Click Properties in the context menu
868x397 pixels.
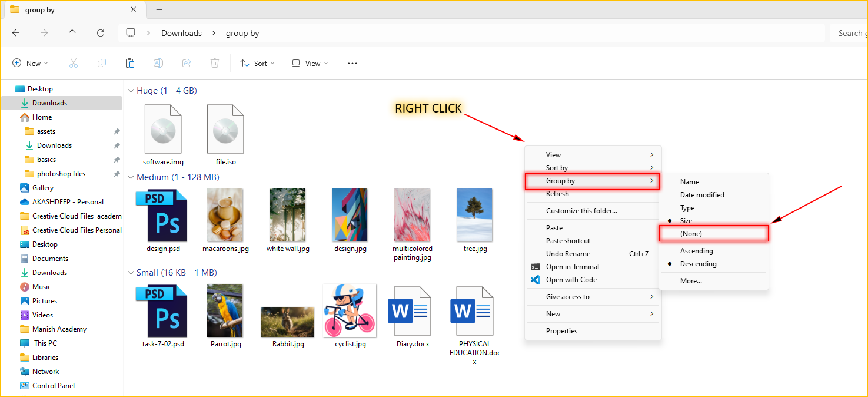(561, 331)
